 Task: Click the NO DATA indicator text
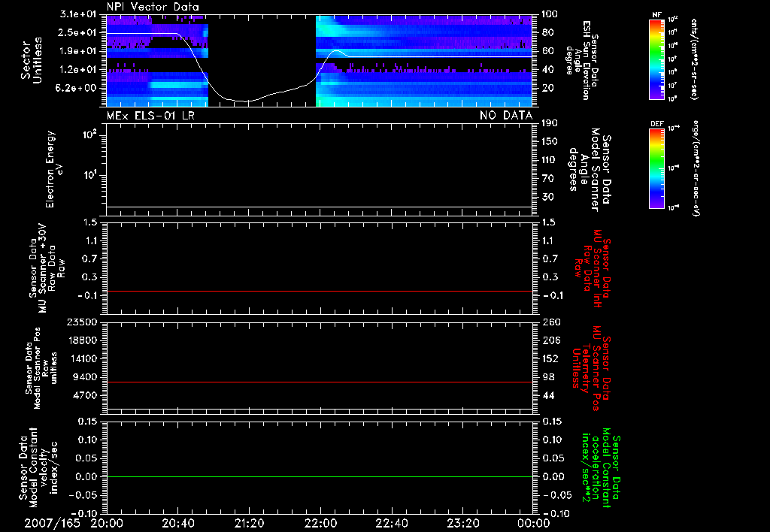click(x=506, y=115)
